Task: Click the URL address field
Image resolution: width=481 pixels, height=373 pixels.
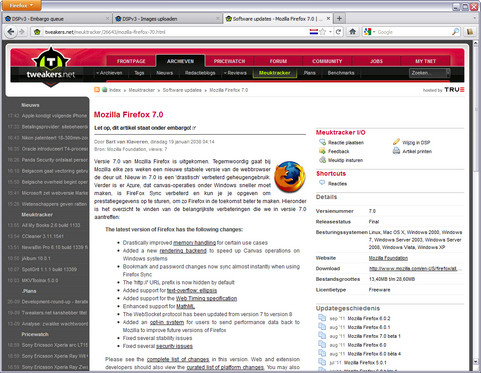Action: tap(176, 32)
